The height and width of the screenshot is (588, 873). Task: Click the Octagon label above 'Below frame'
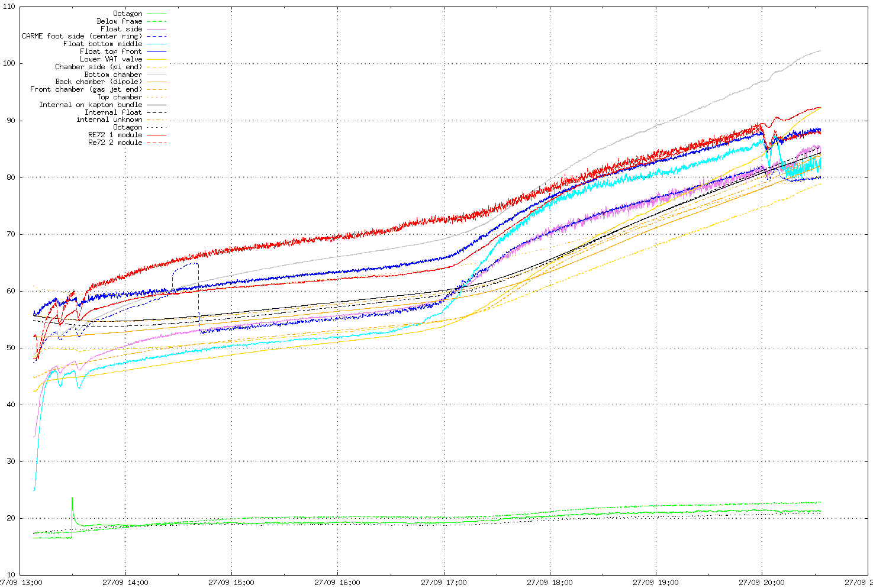[x=128, y=14]
